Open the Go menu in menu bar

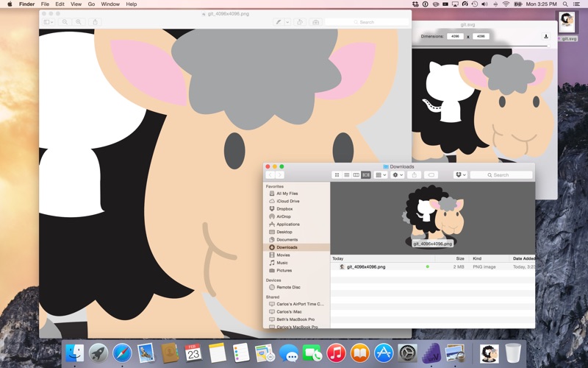(x=91, y=4)
